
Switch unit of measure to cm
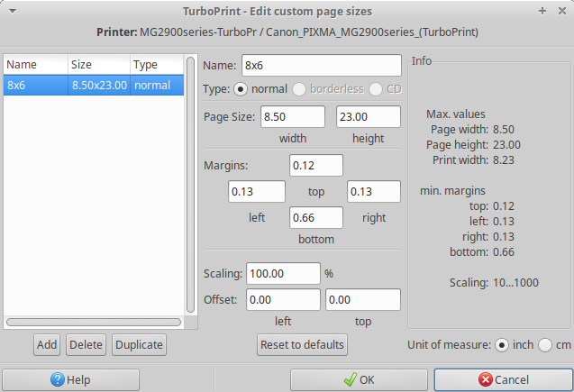point(544,345)
